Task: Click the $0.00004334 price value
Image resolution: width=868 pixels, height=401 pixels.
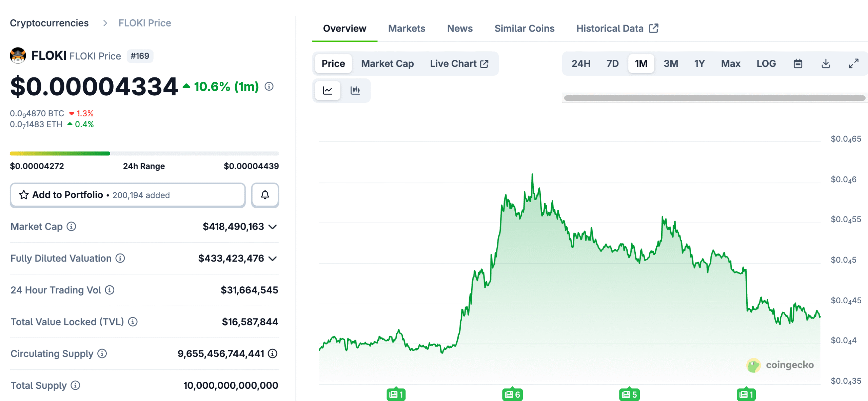Action: [94, 87]
